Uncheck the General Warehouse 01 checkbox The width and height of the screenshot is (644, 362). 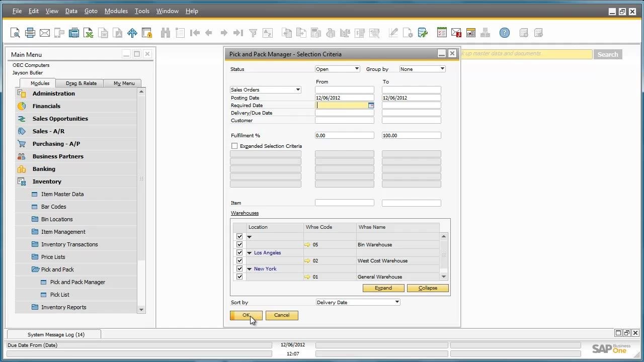239,277
